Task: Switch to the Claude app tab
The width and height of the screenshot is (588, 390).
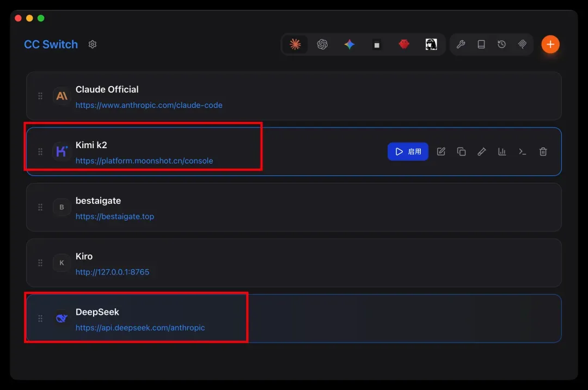Action: pos(295,44)
